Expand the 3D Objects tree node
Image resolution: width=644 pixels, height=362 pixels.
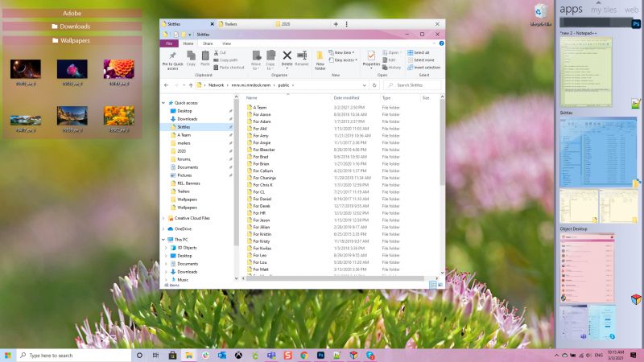(167, 248)
